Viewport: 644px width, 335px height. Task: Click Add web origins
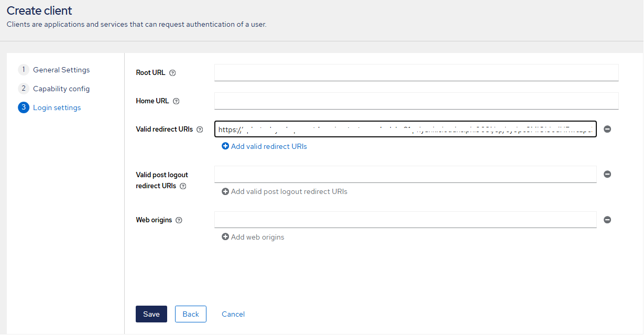(253, 237)
